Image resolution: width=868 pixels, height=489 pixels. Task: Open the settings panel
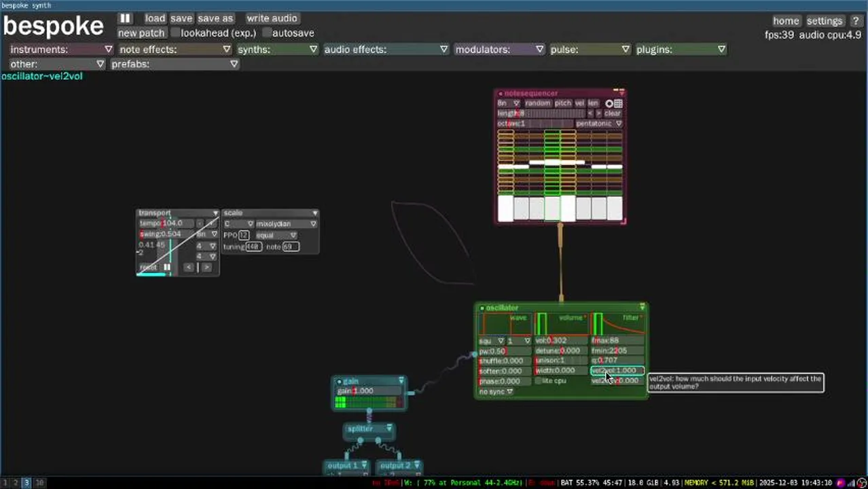pos(825,21)
